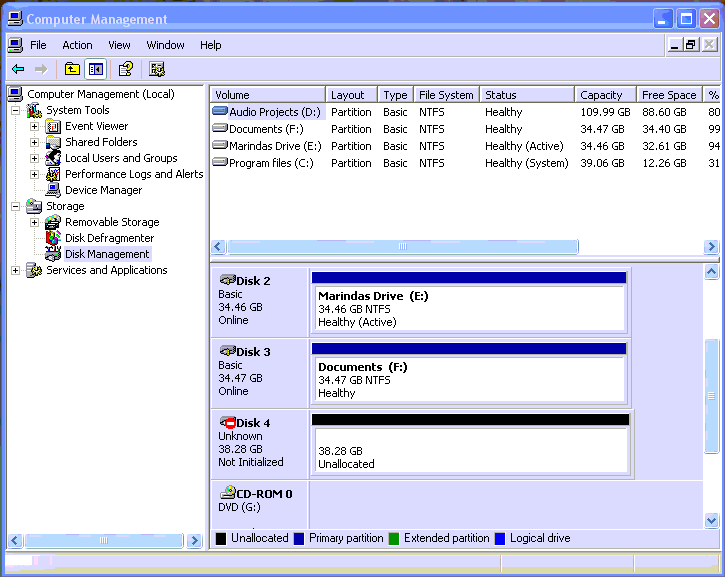Sort by the Layout column header
725x577 pixels.
coord(351,95)
